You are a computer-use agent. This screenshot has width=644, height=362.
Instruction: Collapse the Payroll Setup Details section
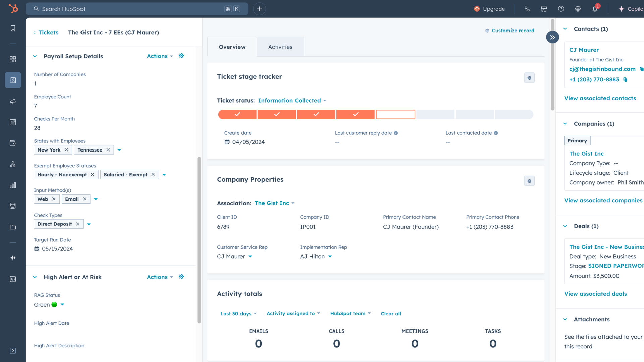point(35,56)
